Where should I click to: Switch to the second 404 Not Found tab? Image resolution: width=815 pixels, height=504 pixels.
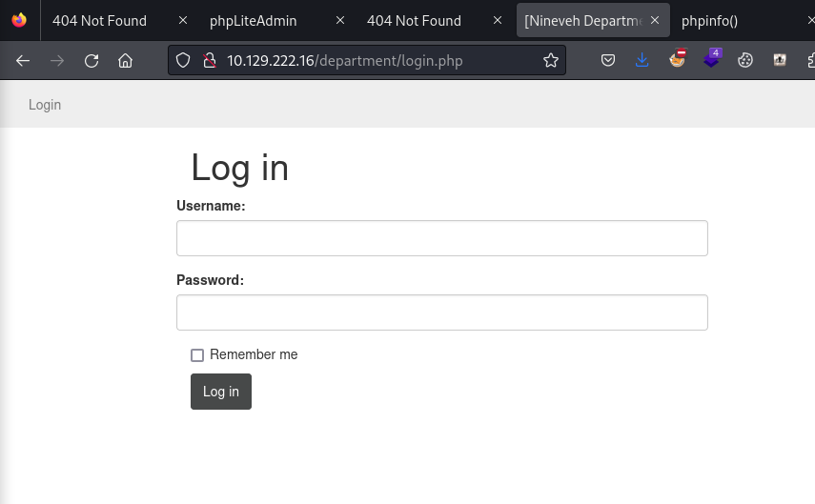[415, 21]
